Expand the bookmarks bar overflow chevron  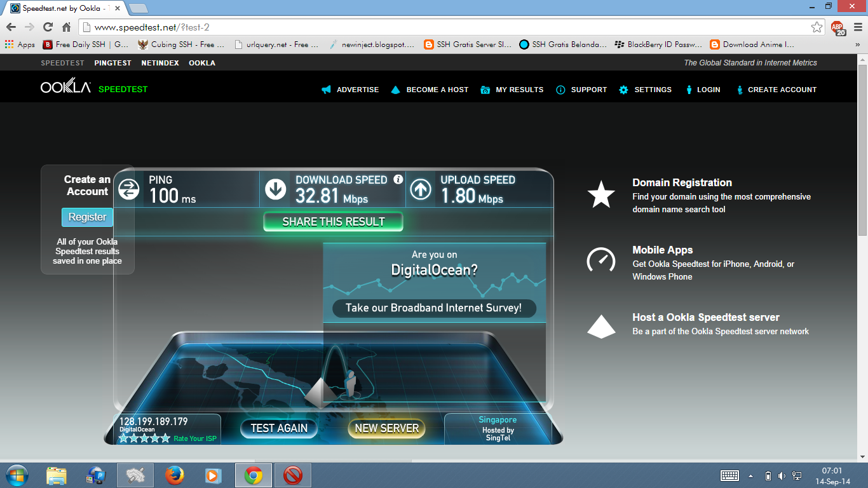click(857, 44)
